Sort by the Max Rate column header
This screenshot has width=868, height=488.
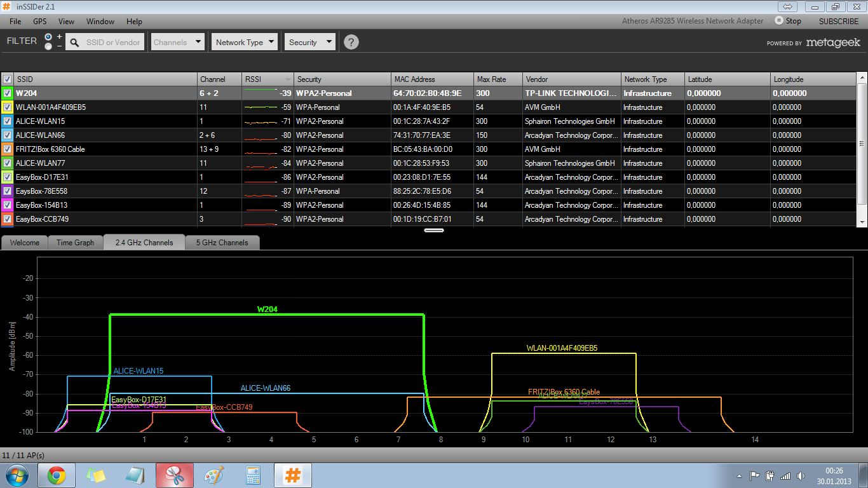click(x=498, y=79)
